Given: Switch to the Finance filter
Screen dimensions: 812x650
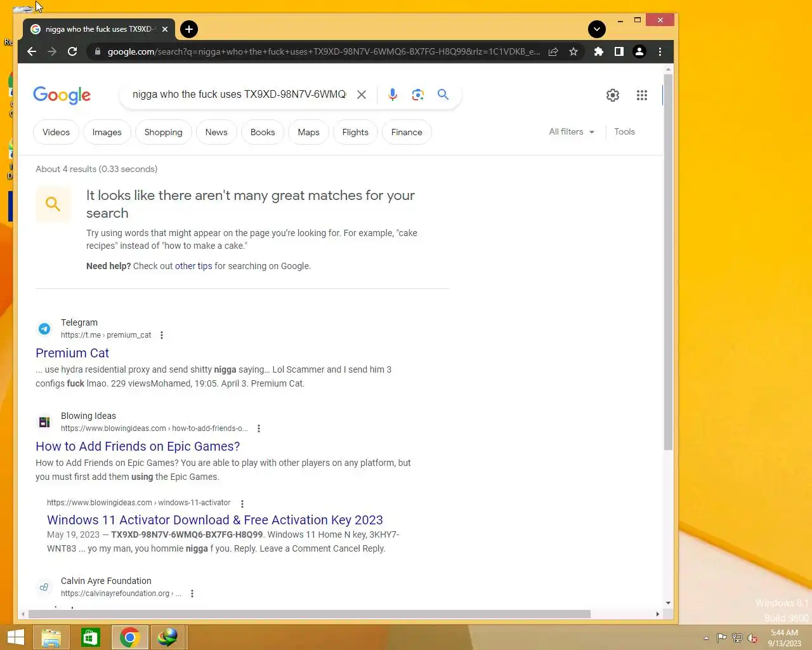Looking at the screenshot, I should (407, 132).
